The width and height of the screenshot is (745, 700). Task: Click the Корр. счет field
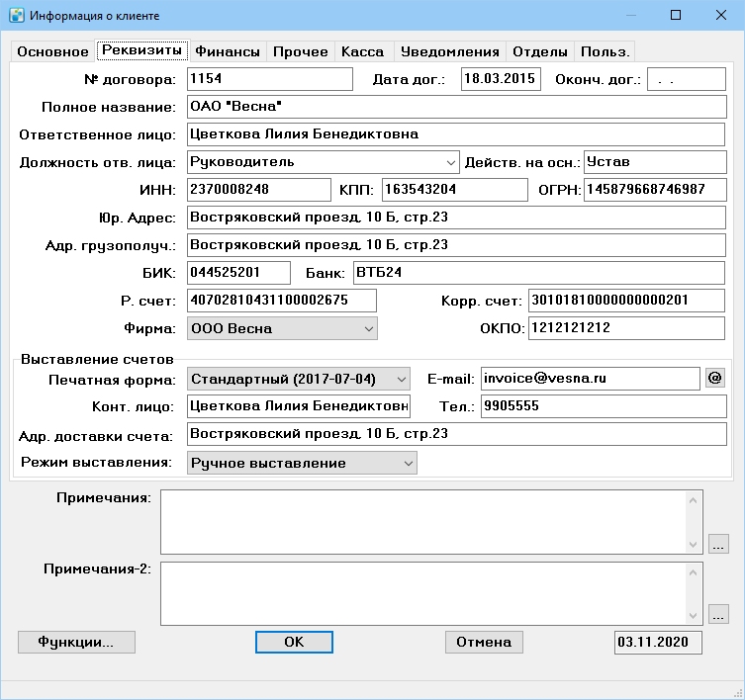(626, 301)
